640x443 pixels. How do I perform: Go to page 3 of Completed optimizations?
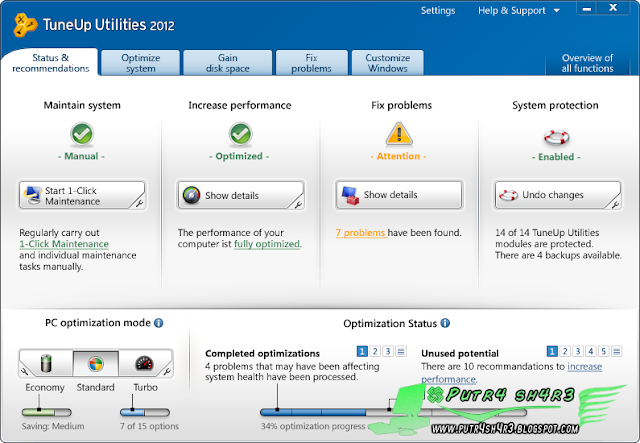(388, 351)
